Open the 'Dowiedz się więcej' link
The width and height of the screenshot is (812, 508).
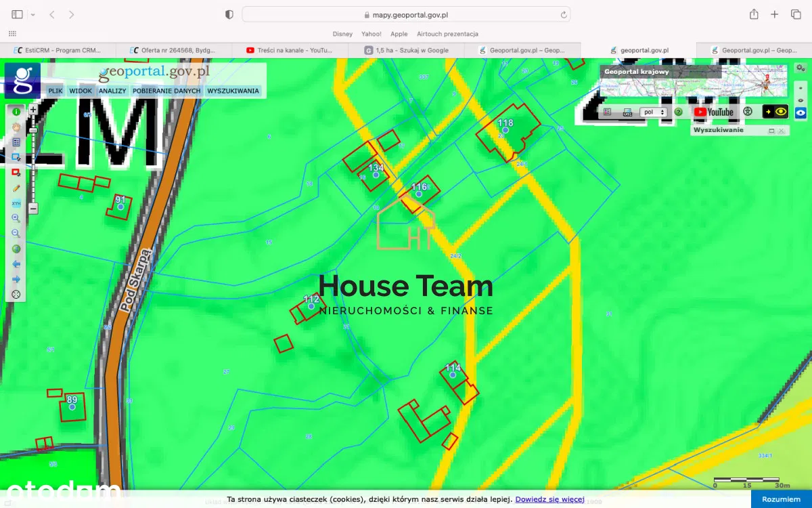pyautogui.click(x=549, y=499)
